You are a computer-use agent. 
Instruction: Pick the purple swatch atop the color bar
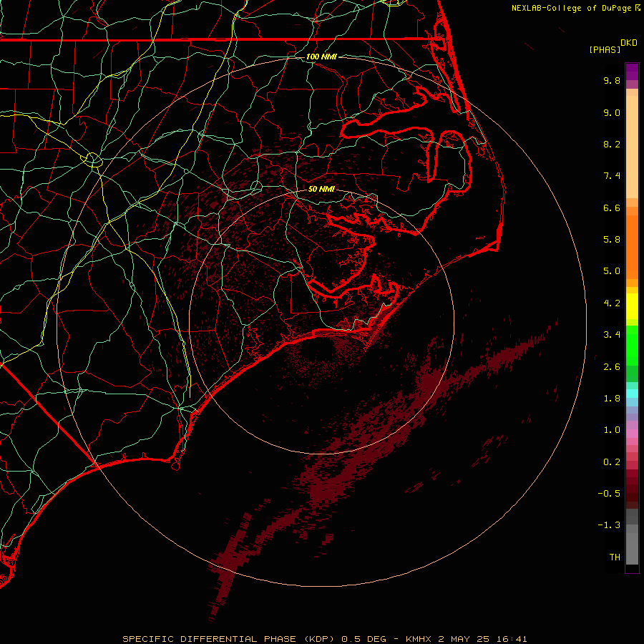tap(632, 71)
